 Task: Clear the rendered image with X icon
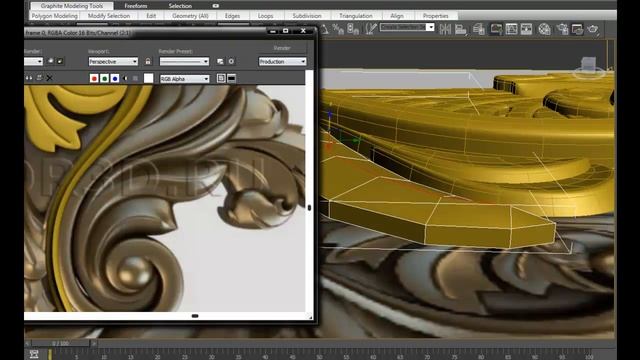tap(49, 78)
